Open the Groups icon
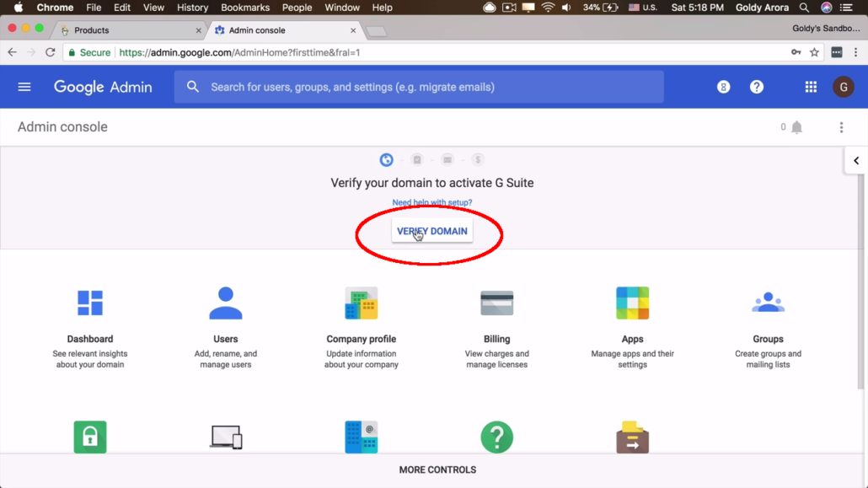Screen dimensions: 868x488 768,303
